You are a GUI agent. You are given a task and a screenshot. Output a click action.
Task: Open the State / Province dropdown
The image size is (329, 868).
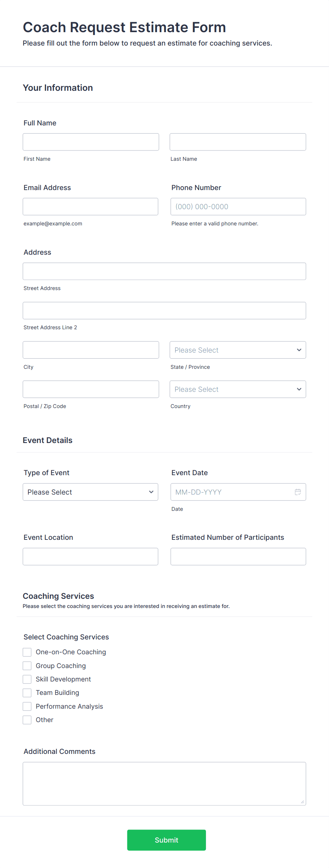(x=237, y=350)
